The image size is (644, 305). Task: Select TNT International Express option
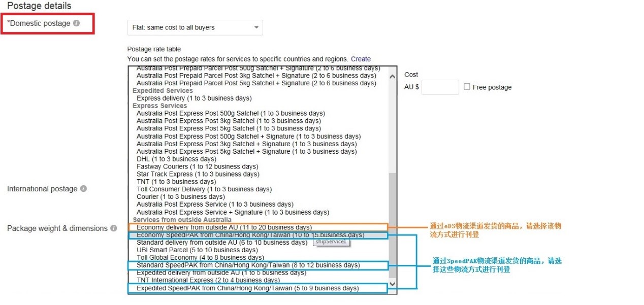click(x=208, y=280)
